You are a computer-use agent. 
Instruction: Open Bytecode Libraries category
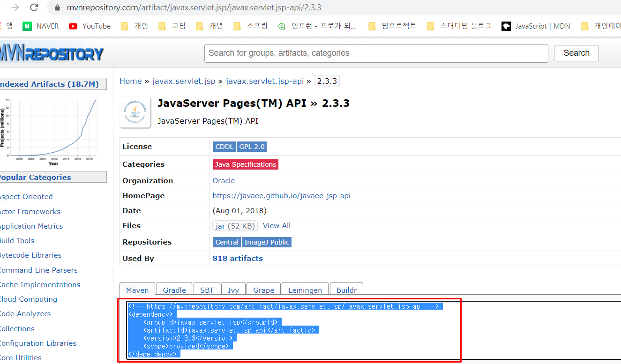pos(30,255)
